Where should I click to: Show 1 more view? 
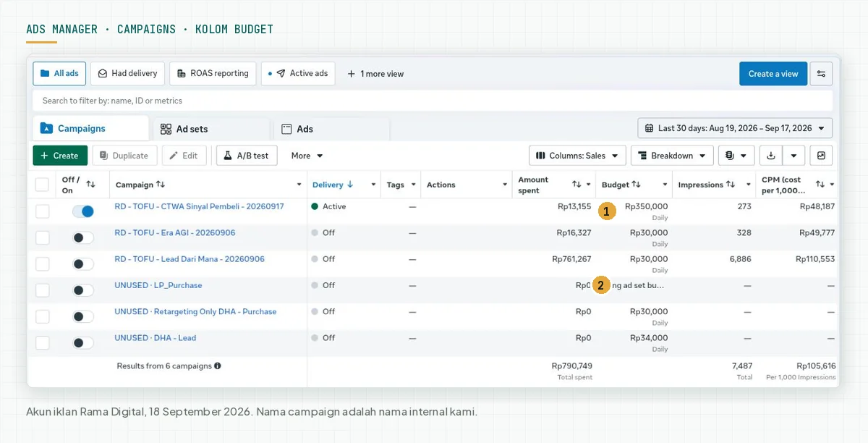click(x=375, y=74)
